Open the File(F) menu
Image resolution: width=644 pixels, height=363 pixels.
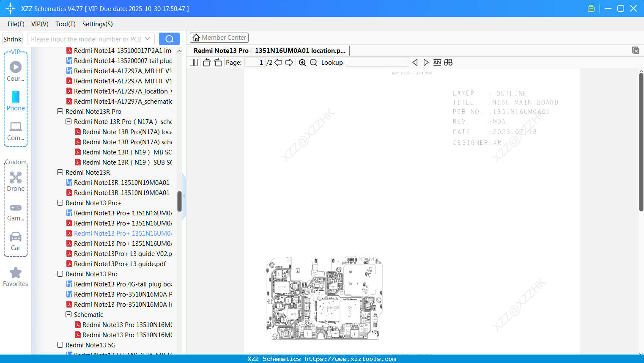tap(16, 24)
